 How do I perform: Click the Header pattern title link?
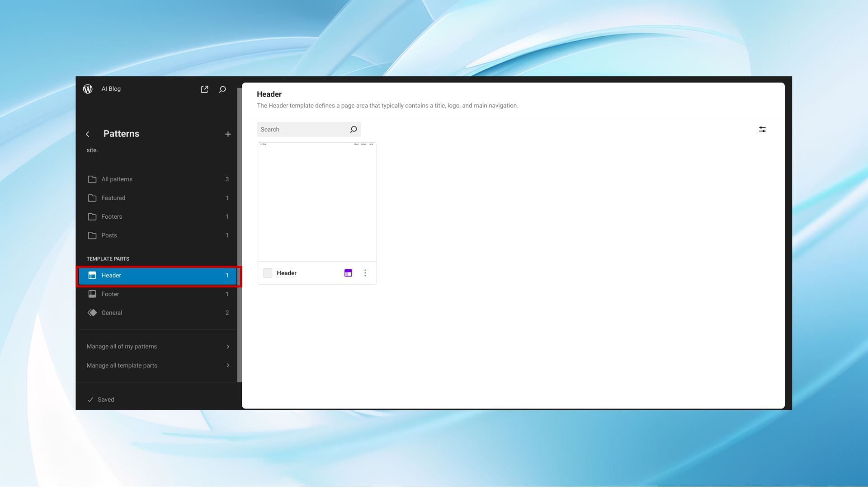[x=287, y=273]
